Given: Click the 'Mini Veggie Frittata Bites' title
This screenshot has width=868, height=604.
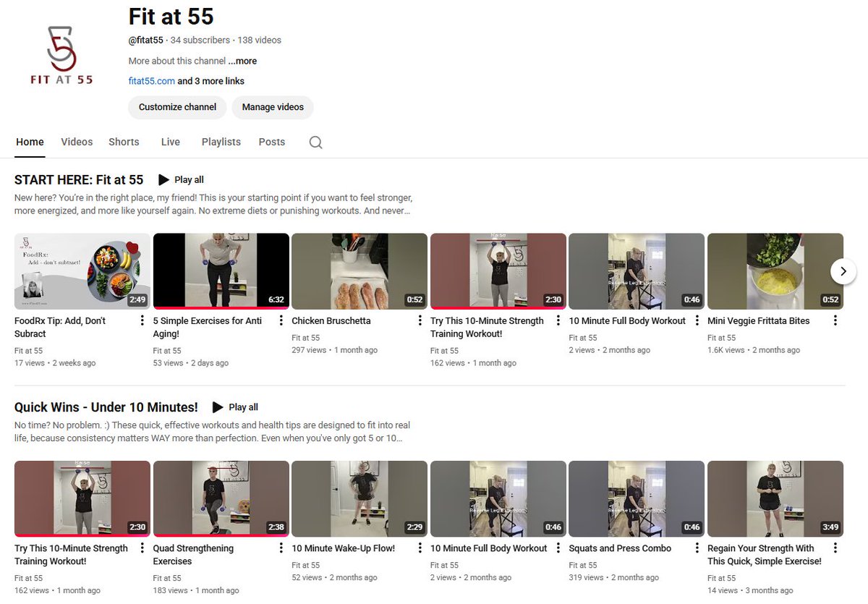Looking at the screenshot, I should [x=759, y=320].
